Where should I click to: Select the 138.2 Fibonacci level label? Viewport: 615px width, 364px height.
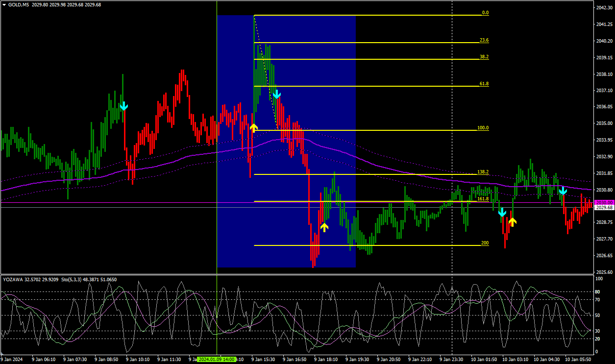click(x=483, y=172)
